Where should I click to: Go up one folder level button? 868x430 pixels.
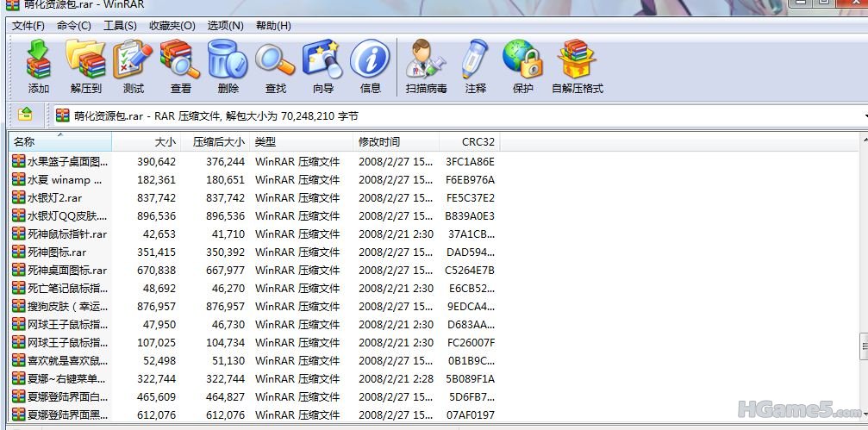(x=25, y=115)
